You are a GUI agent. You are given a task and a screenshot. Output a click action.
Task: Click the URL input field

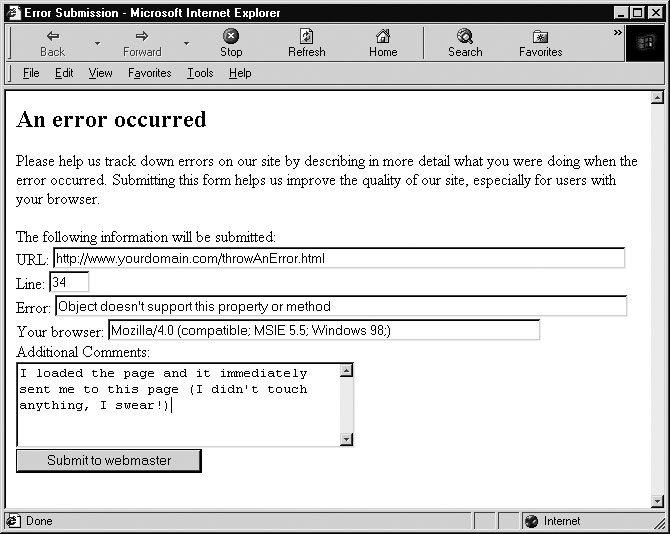[339, 258]
